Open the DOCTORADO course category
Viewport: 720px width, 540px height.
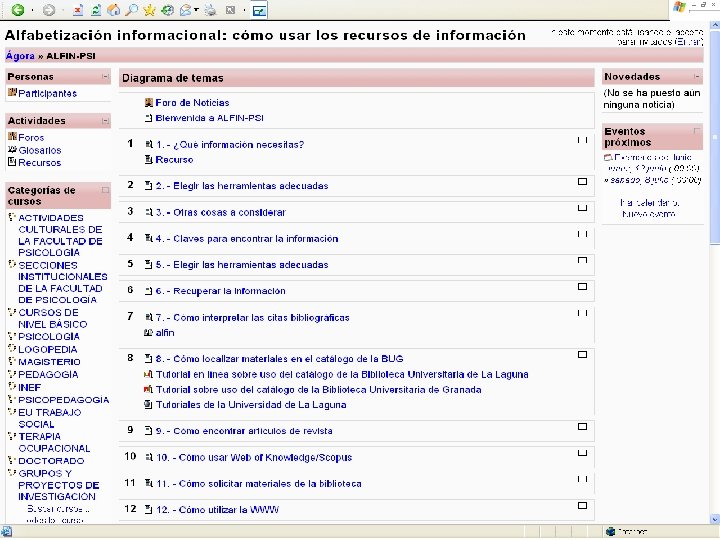[x=51, y=461]
